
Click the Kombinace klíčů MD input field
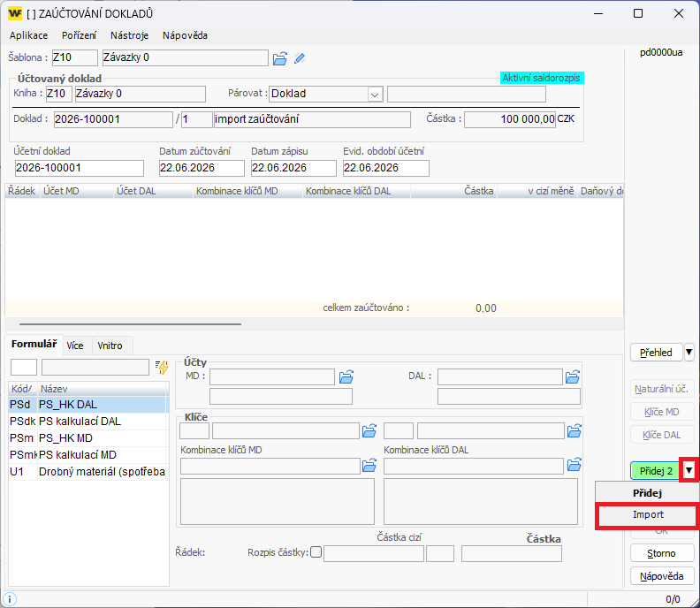coord(270,466)
